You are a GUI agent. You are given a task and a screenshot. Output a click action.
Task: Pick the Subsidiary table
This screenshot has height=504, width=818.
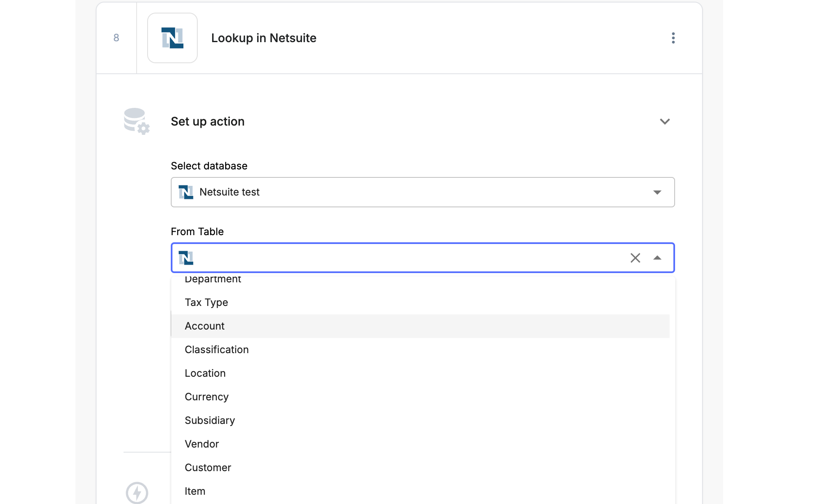tap(210, 421)
